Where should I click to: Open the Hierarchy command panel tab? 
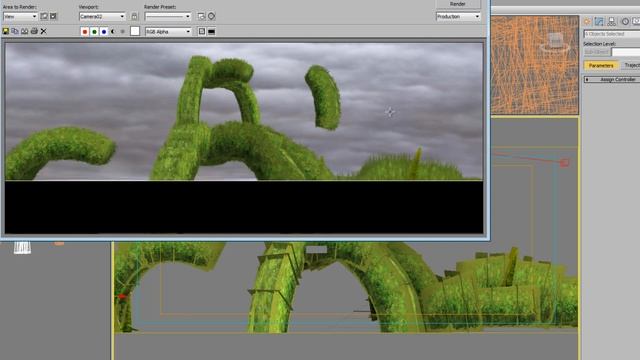point(611,22)
